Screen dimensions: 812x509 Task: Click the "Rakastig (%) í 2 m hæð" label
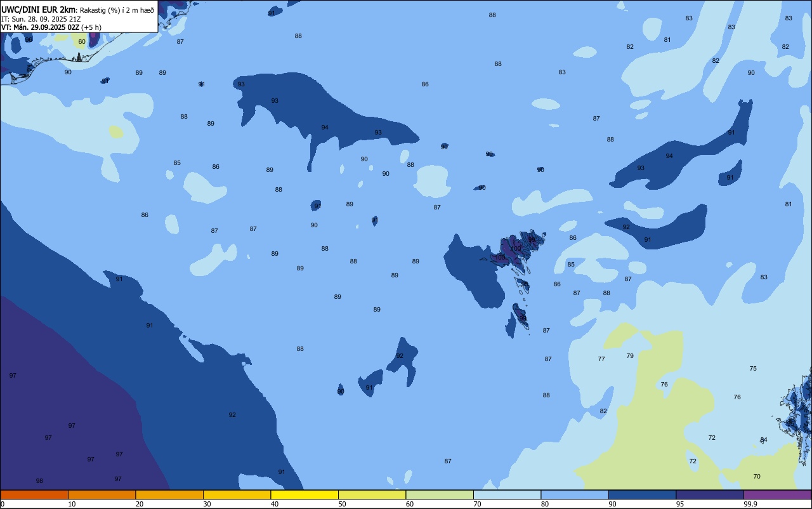coord(117,10)
